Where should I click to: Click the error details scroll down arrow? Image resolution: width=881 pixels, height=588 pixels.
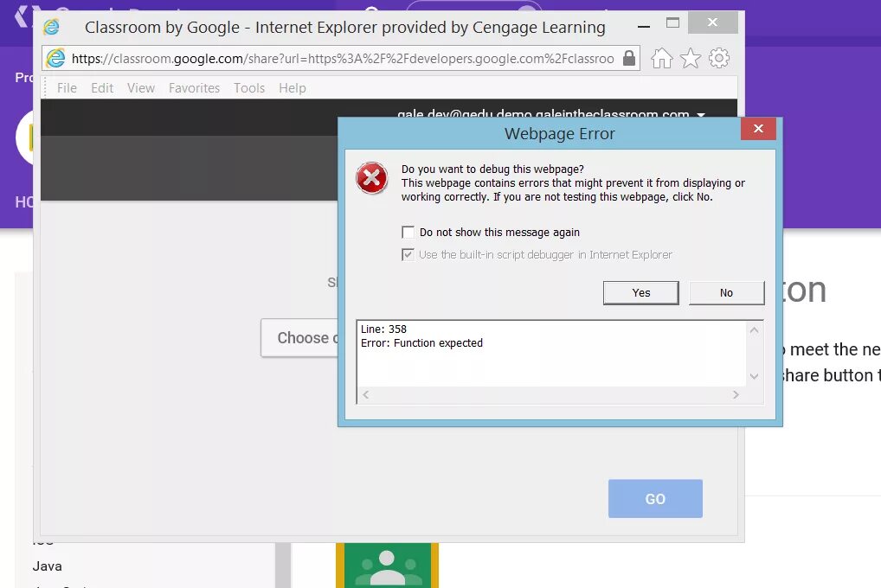click(754, 377)
